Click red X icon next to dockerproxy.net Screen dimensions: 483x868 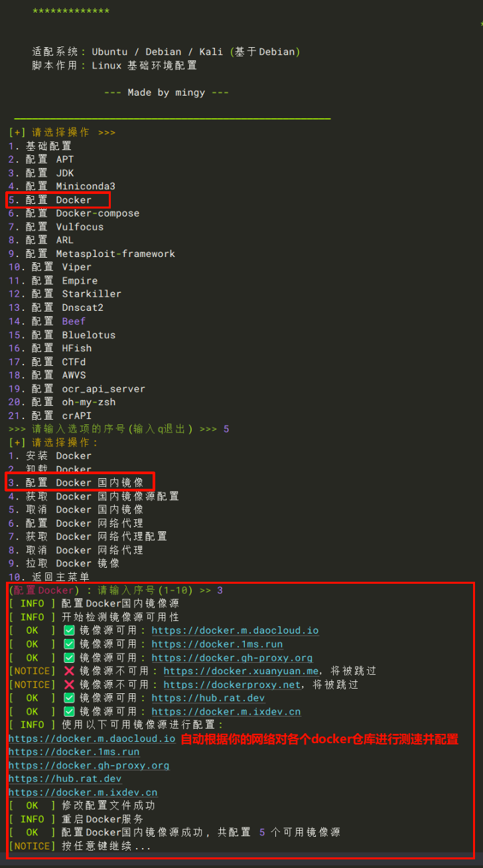69,685
